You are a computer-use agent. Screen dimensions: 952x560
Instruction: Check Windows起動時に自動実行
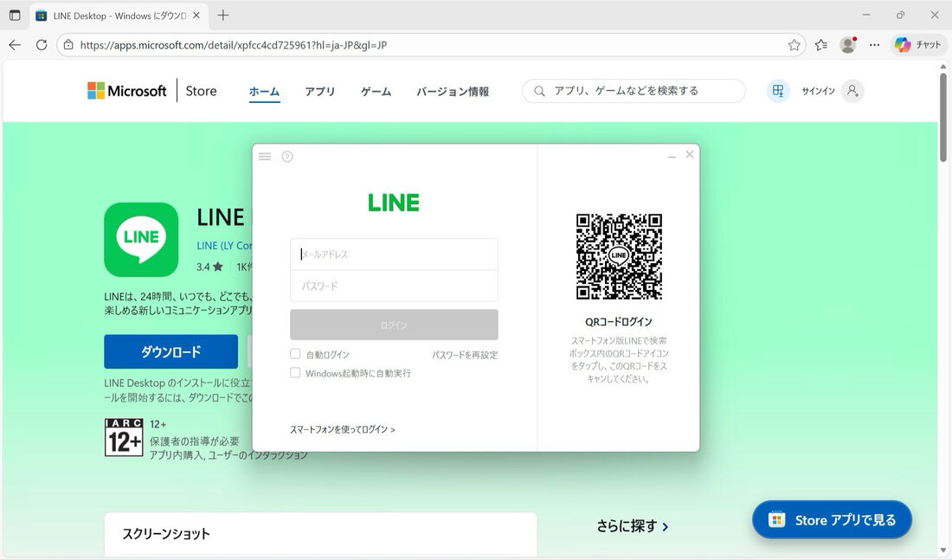pos(295,372)
